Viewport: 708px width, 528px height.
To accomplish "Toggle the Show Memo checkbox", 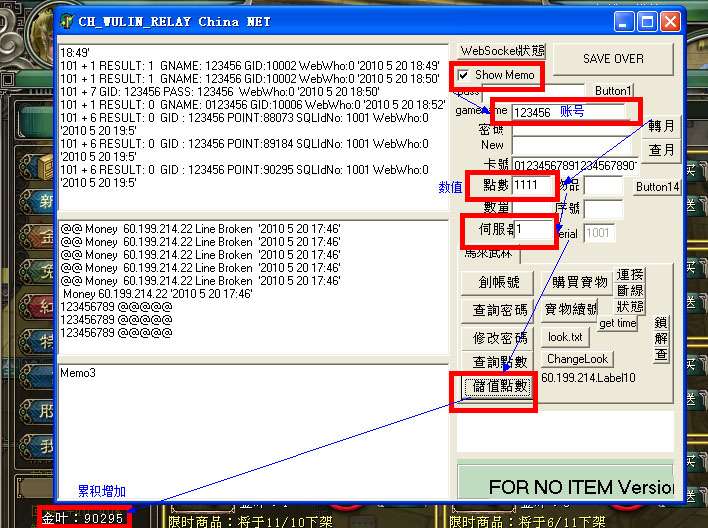I will point(463,76).
